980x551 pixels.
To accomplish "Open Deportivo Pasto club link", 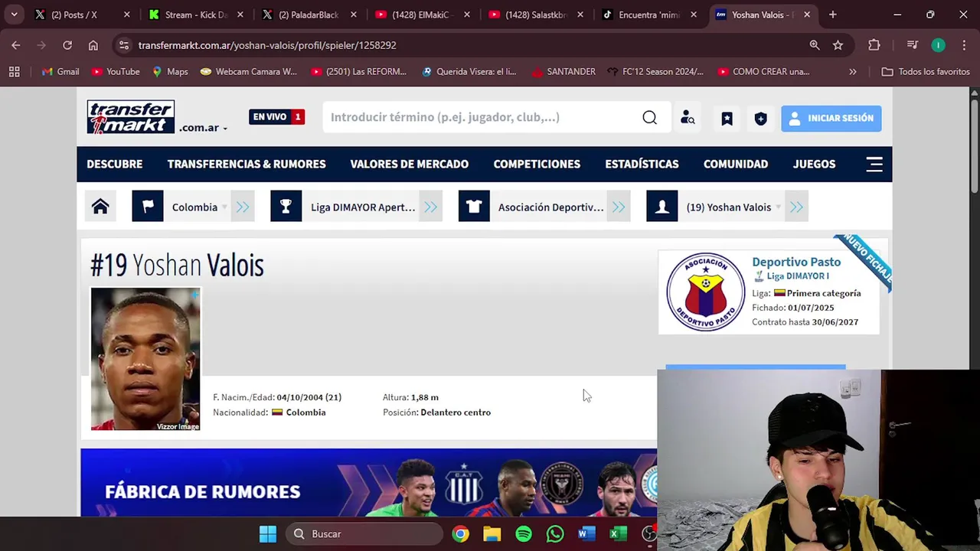I will point(796,262).
